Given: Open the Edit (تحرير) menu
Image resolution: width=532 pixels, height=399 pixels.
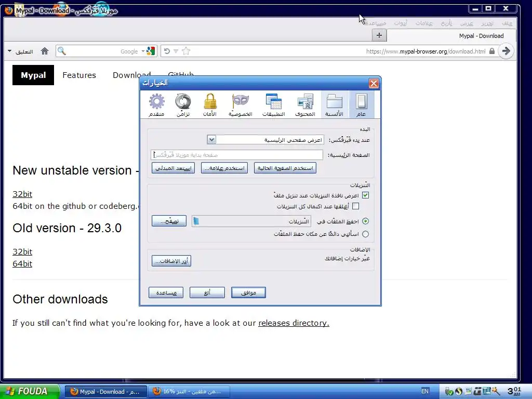Looking at the screenshot, I should point(487,23).
